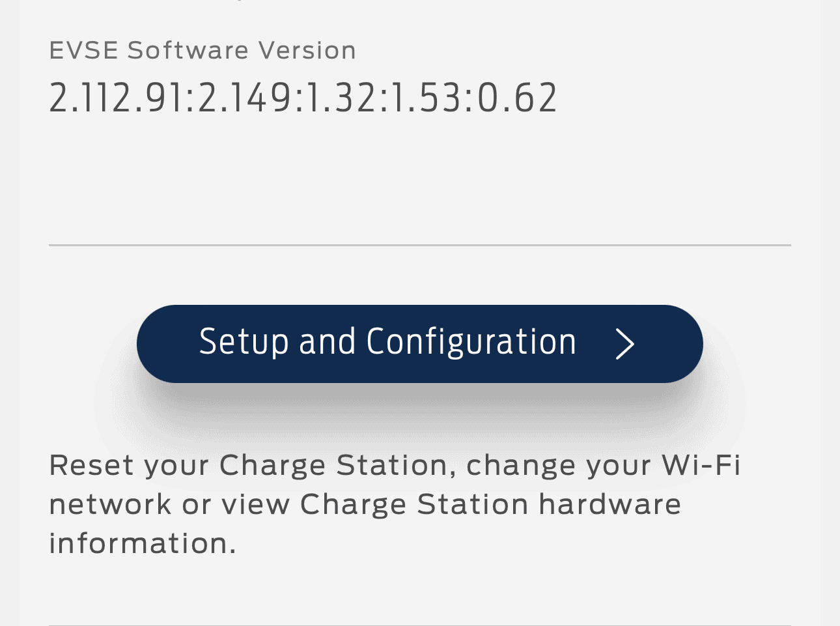
Task: Click the word "Version" in the label
Action: pyautogui.click(x=307, y=50)
